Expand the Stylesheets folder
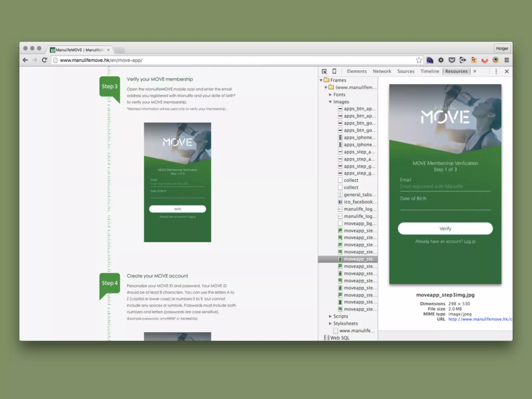The image size is (532, 399). point(330,323)
